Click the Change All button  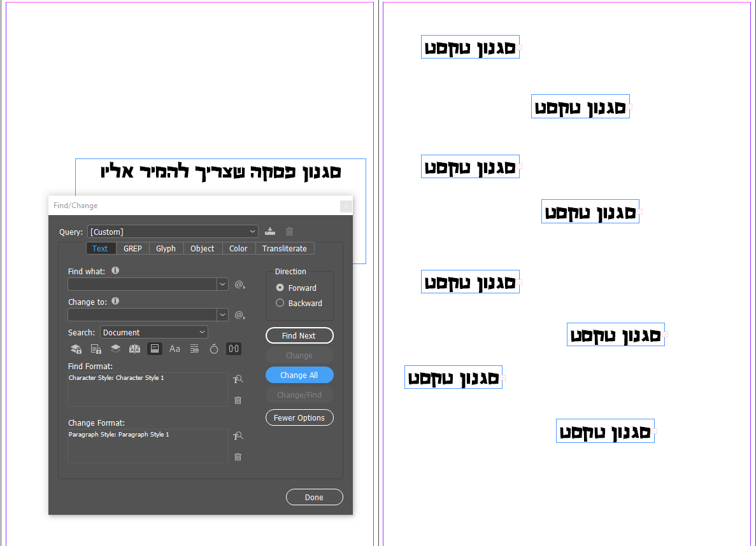pyautogui.click(x=299, y=375)
